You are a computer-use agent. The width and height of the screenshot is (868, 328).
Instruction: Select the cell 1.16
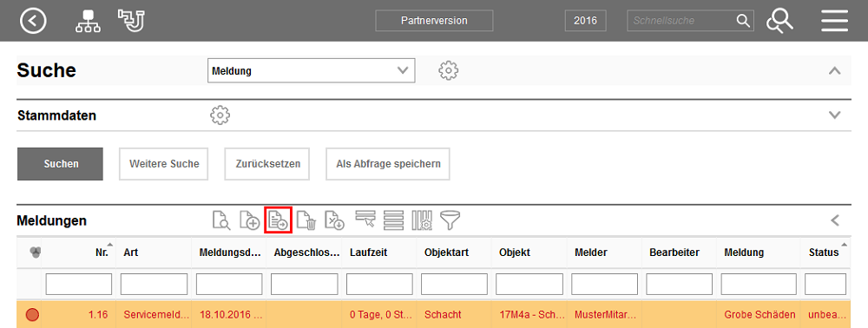pos(79,315)
